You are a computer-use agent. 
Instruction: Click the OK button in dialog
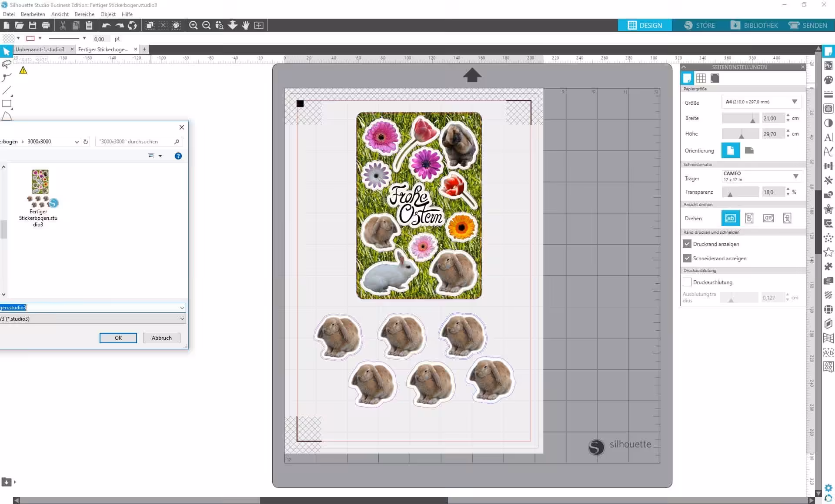(118, 338)
